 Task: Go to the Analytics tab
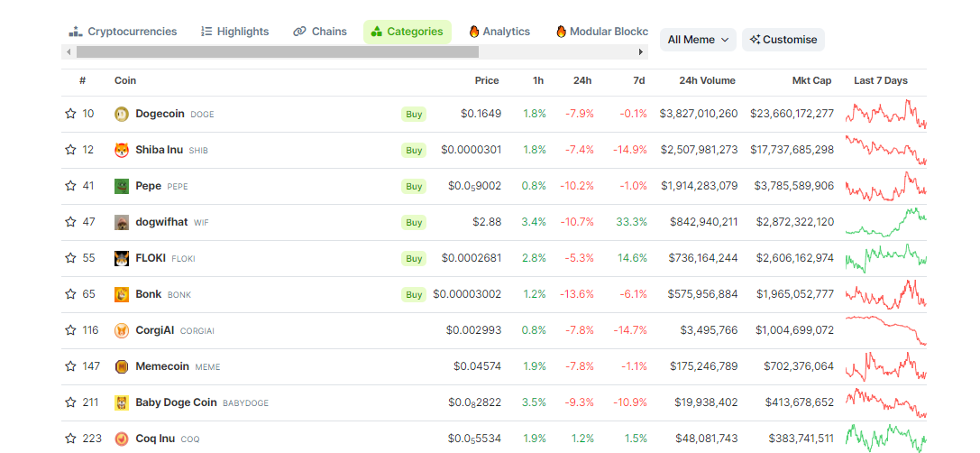point(499,32)
